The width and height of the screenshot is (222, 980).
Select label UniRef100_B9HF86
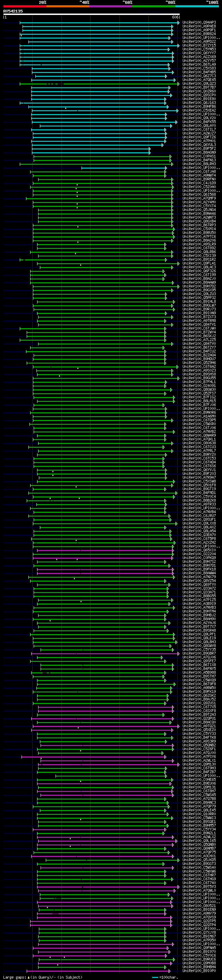click(199, 106)
